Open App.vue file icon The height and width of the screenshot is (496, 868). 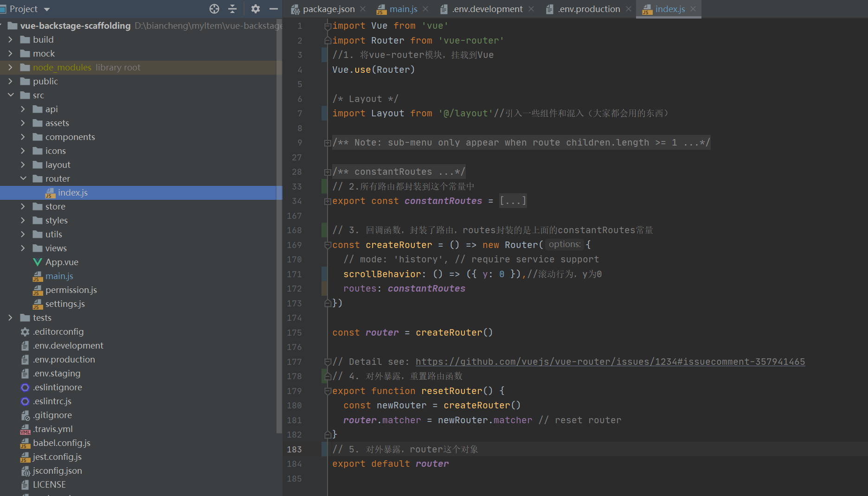(38, 262)
